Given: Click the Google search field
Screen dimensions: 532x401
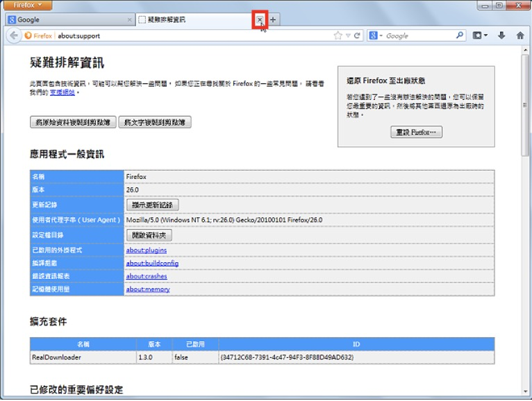Looking at the screenshot, I should (x=419, y=35).
